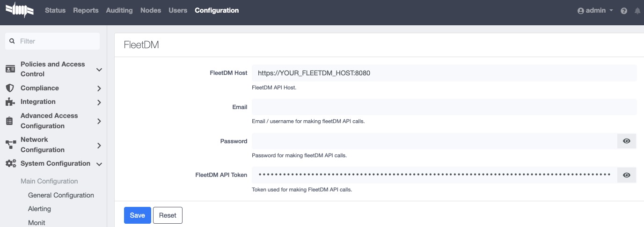Expand the Compliance section chevron
Viewport: 644px width, 227px height.
click(99, 88)
